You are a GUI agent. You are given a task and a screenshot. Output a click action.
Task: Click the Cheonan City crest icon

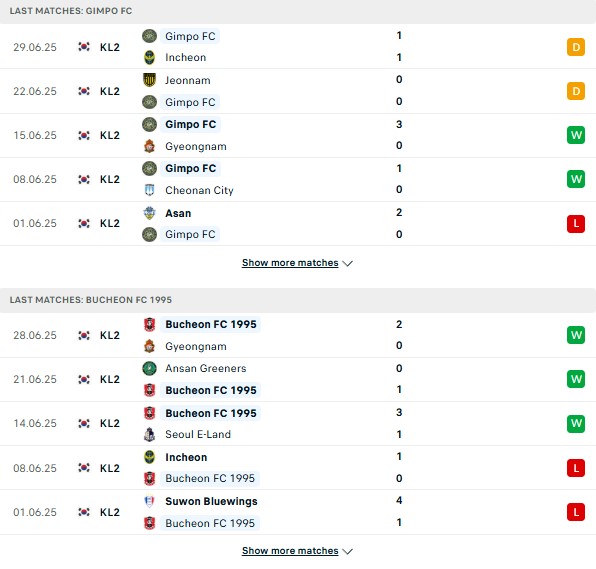click(149, 190)
